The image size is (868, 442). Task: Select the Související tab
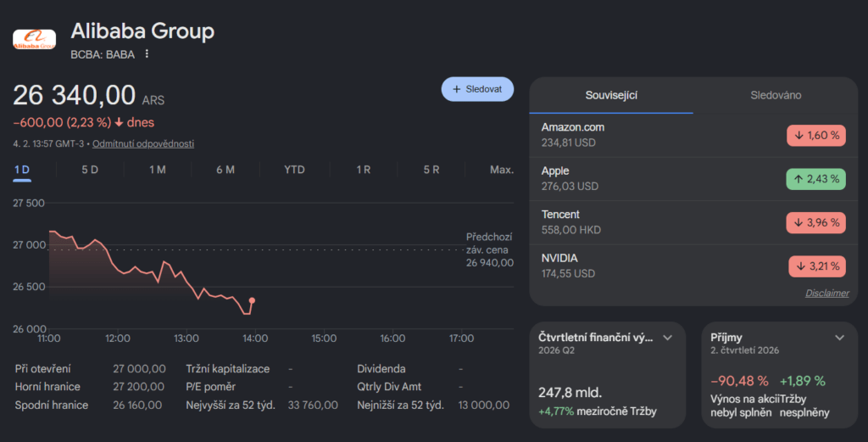611,96
